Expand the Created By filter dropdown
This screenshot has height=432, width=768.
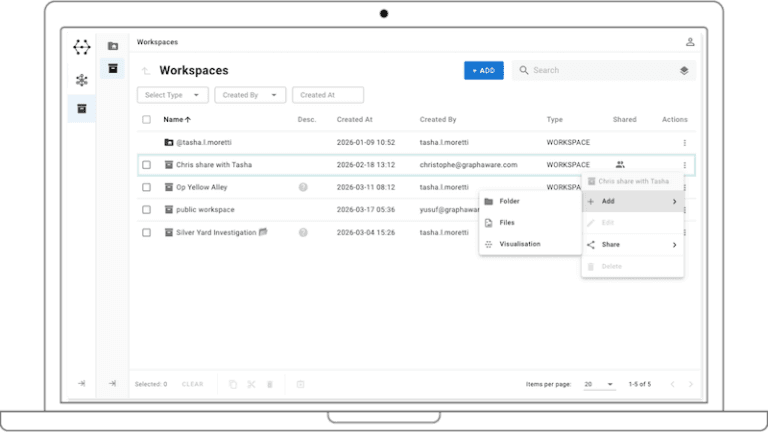[x=249, y=95]
